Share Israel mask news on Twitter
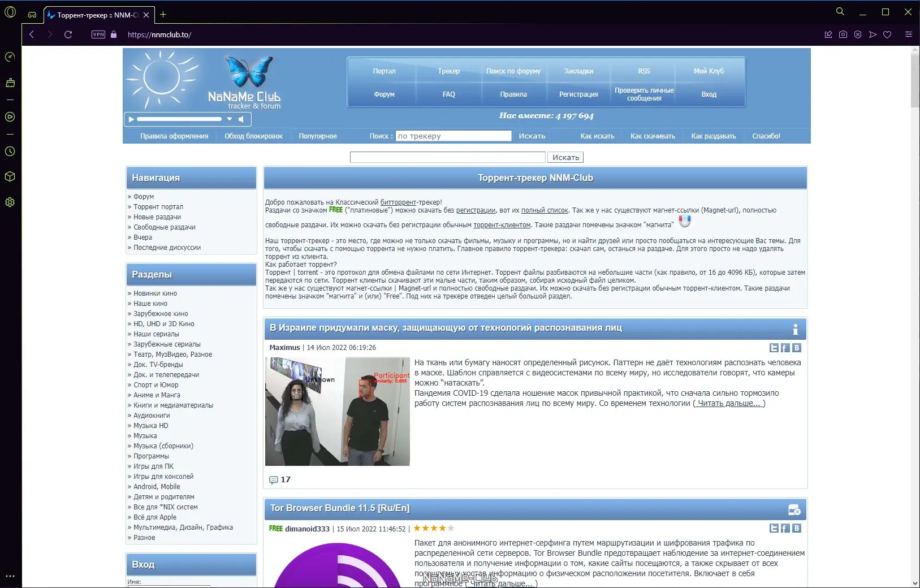920x588 pixels. tap(774, 348)
